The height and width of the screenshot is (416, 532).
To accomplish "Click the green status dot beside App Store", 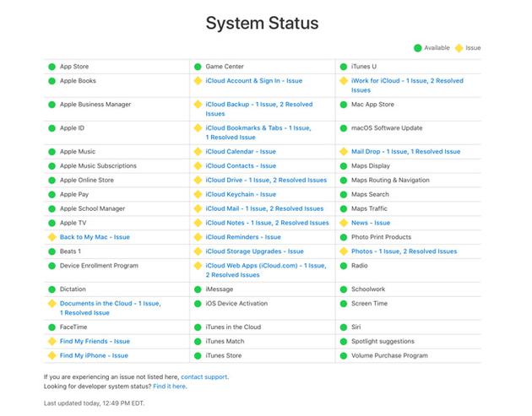I will coord(52,67).
